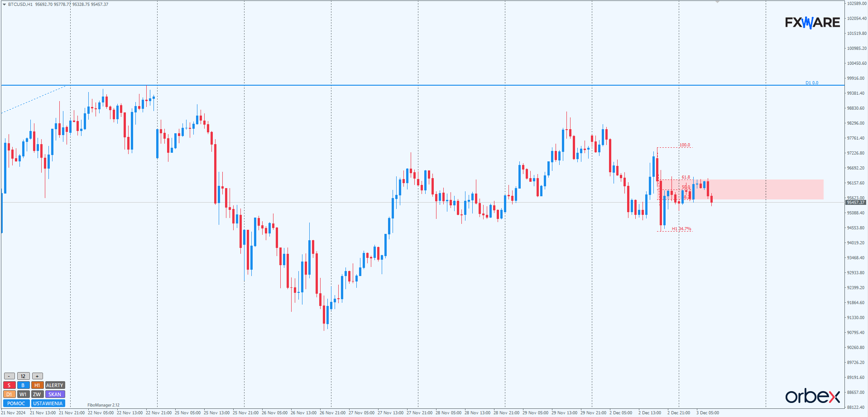
Task: Click the current price label 95457.37
Action: pyautogui.click(x=855, y=203)
